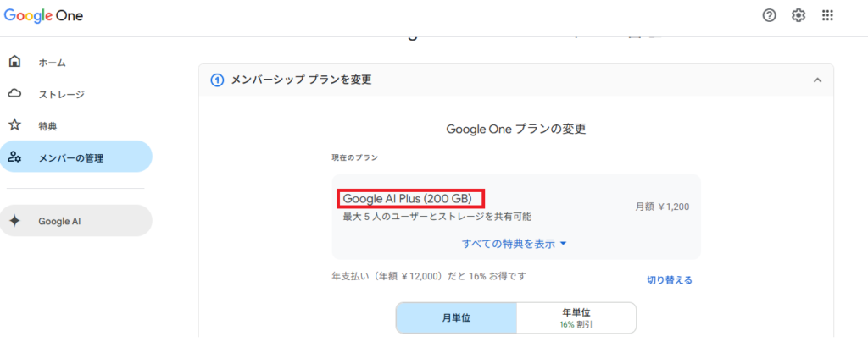Image resolution: width=868 pixels, height=353 pixels.
Task: Select the 年単位 yearly billing option
Action: [576, 318]
